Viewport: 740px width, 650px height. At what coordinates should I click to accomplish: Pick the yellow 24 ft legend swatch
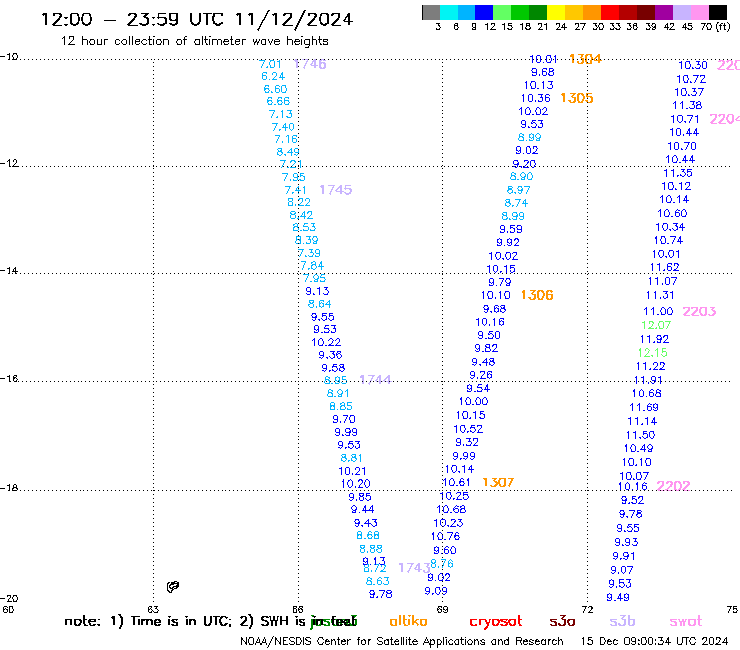click(x=556, y=12)
